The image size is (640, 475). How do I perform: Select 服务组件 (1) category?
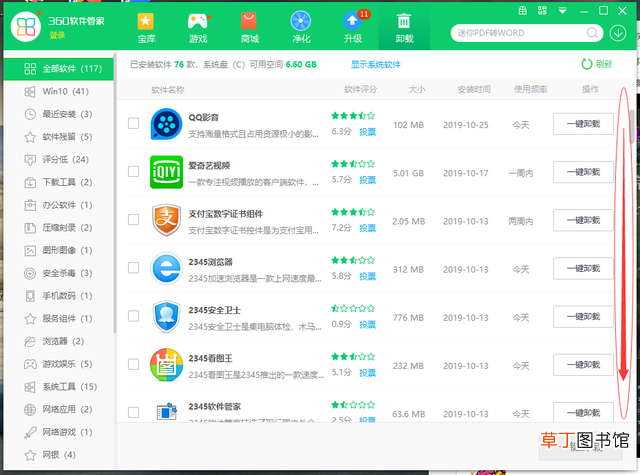pyautogui.click(x=58, y=319)
